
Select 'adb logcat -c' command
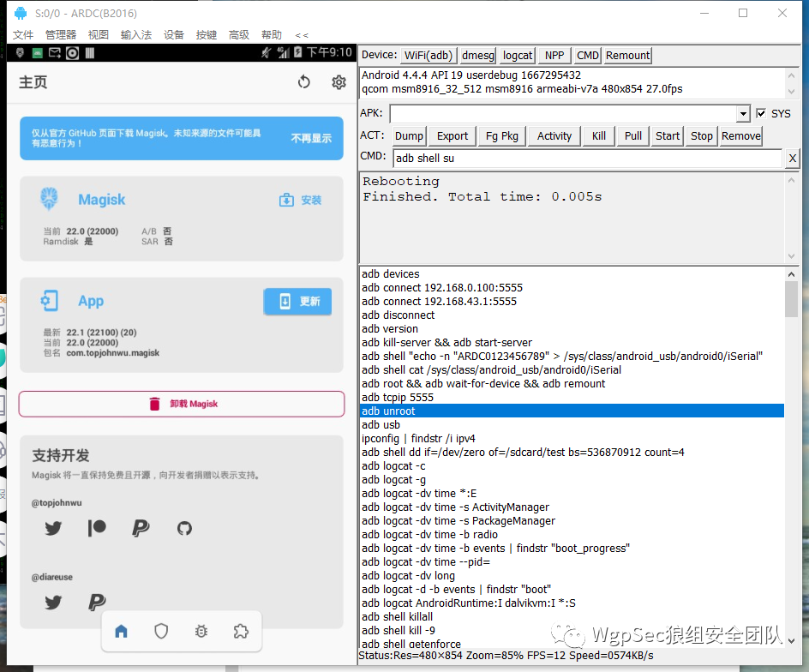coord(572,465)
